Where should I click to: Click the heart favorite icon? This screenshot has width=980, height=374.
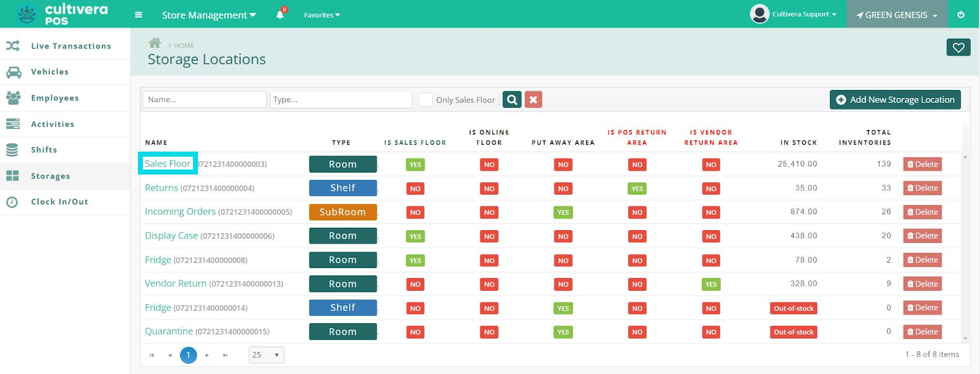point(958,47)
